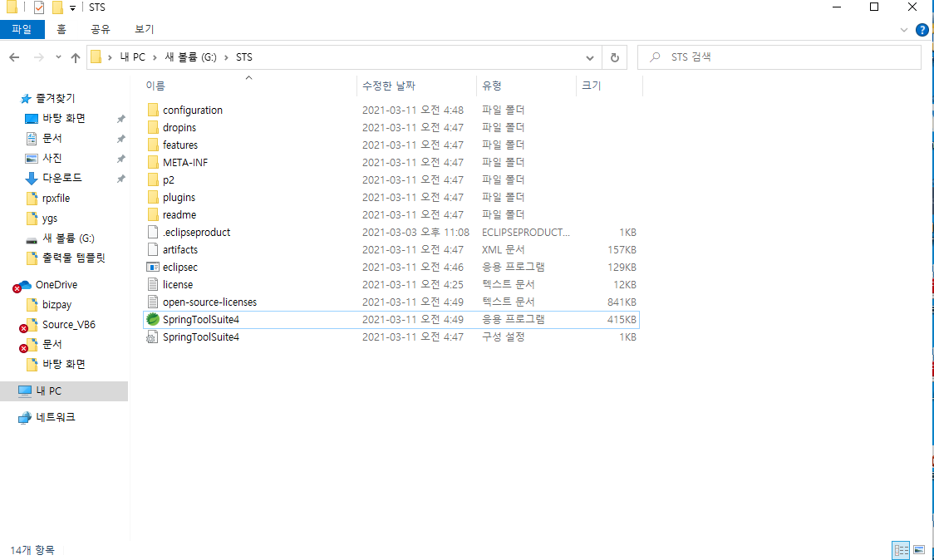Select the META-INF folder

[391, 162]
